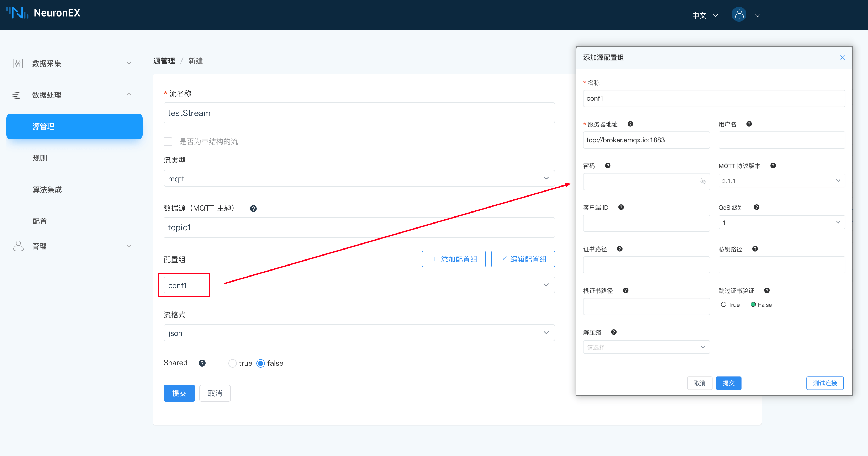Click help icon beside MQTT 协议版本
The image size is (868, 456).
773,166
